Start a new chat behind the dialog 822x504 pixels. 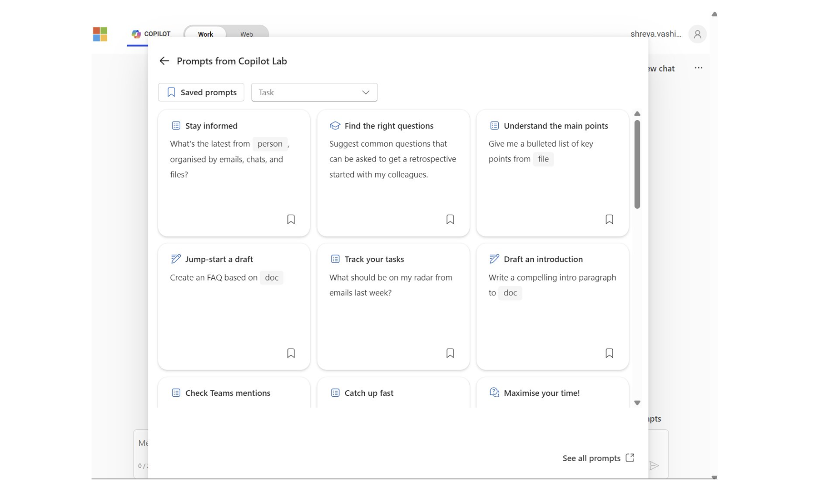[x=661, y=69]
